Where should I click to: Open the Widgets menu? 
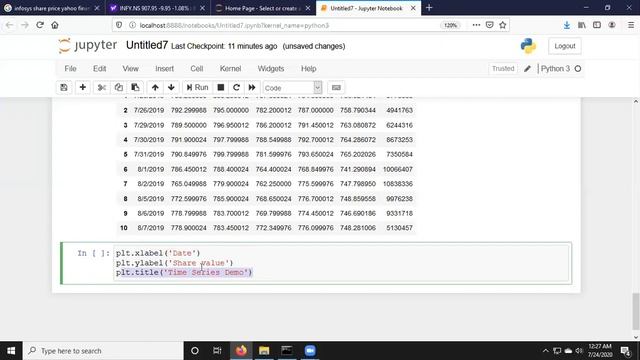(271, 69)
